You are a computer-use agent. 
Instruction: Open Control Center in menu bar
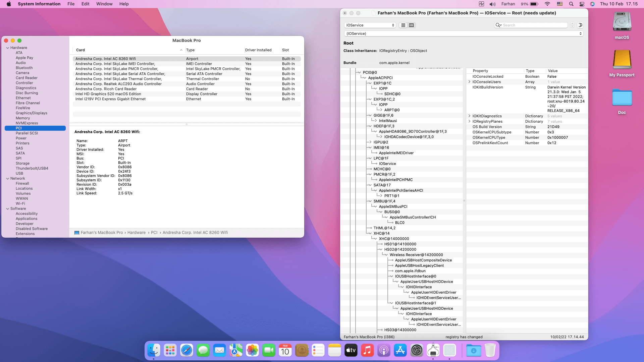pos(582,4)
